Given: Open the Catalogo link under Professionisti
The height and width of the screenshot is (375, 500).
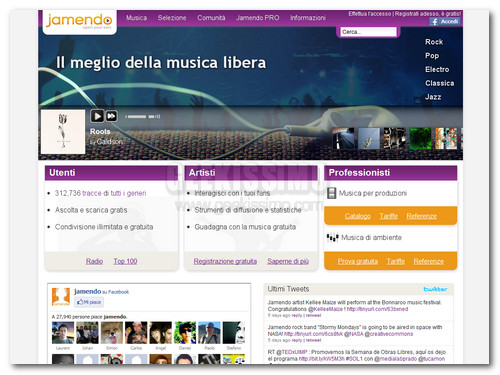Looking at the screenshot, I should pyautogui.click(x=358, y=216).
